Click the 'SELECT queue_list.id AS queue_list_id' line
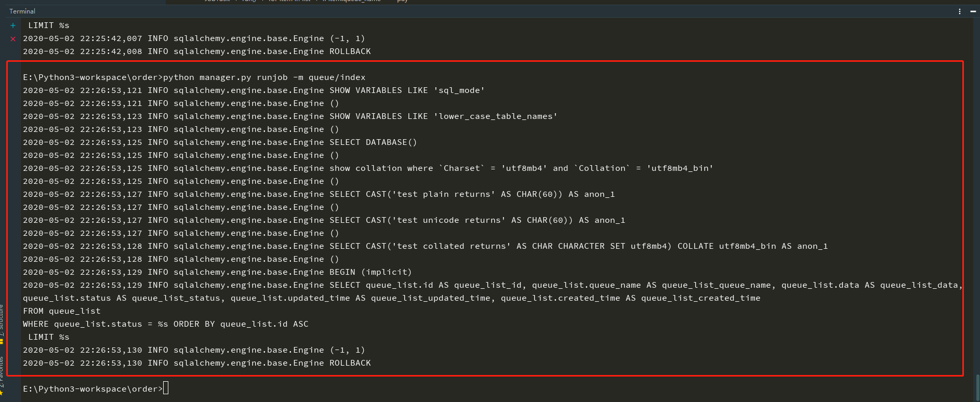Viewport: 980px width, 402px height. point(493,285)
